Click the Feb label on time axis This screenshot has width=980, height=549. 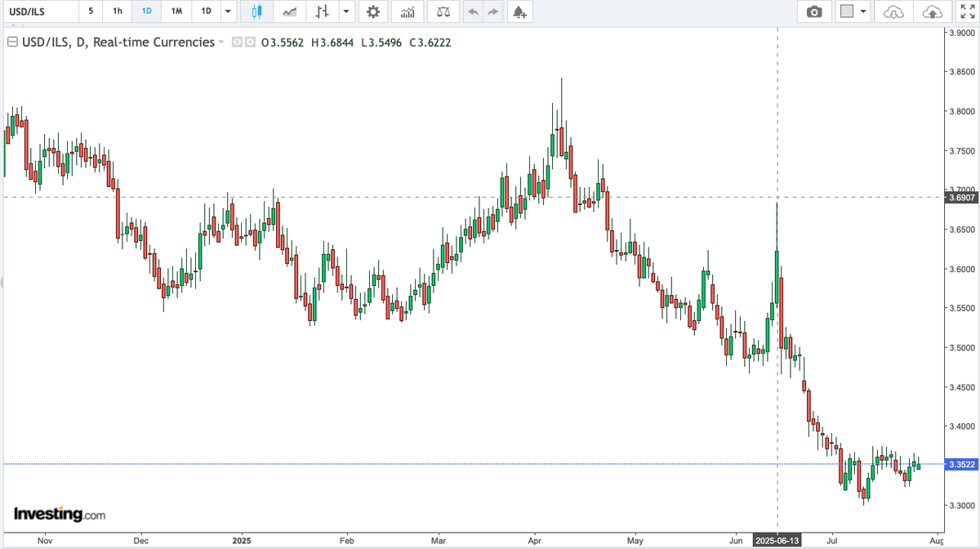[347, 540]
